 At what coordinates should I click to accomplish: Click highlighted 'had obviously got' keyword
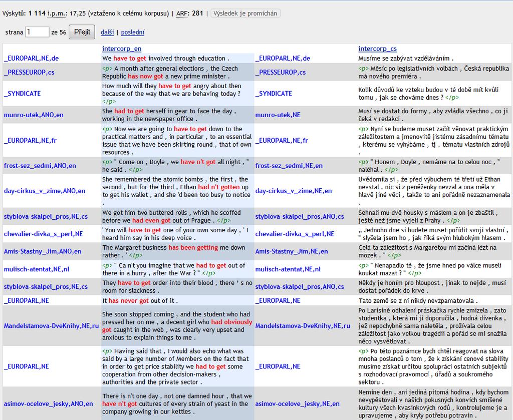(177, 326)
